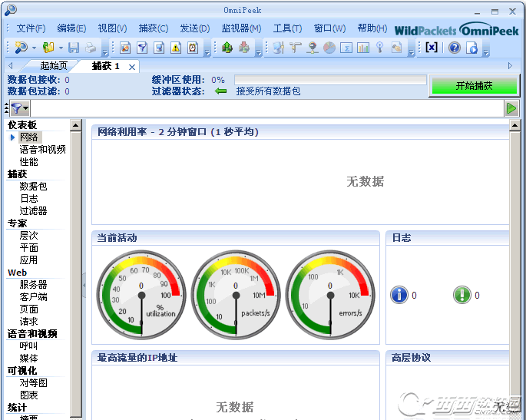Open dropdown arrow next to new capture icon
This screenshot has height=420, width=526.
(34, 48)
